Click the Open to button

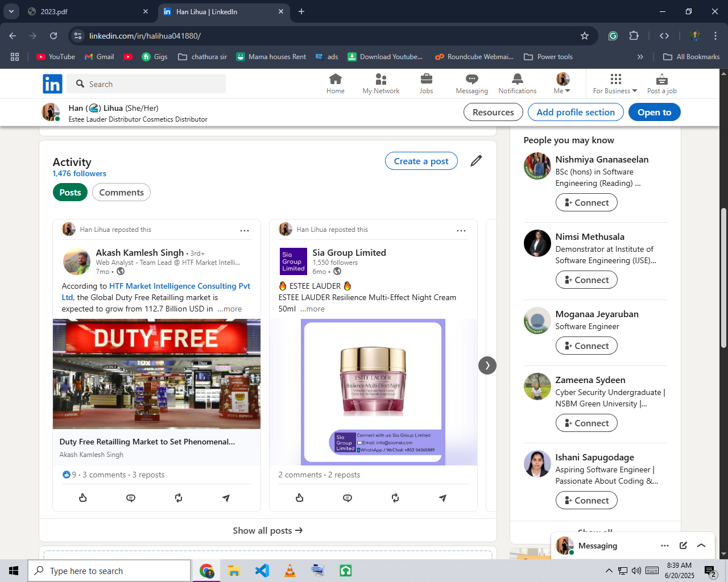[655, 113]
